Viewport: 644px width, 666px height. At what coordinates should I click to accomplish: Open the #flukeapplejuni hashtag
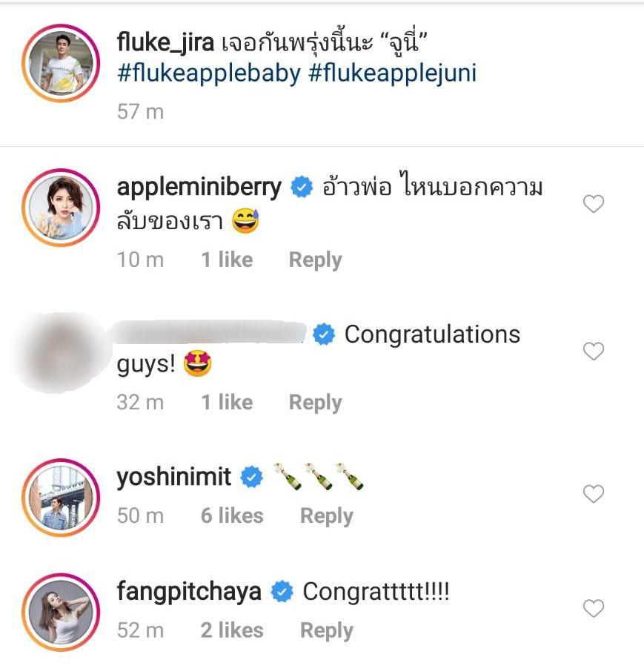pyautogui.click(x=392, y=73)
